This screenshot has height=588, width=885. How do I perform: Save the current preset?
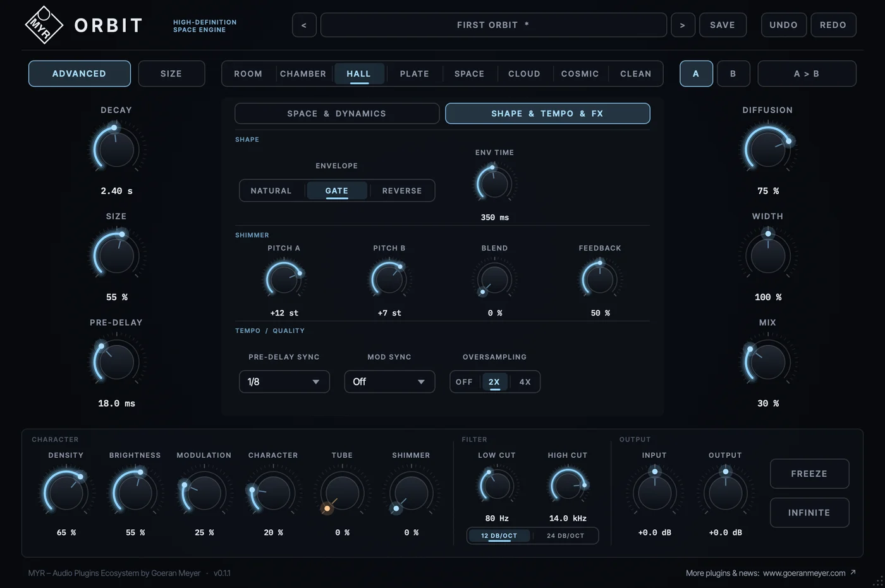[723, 25]
